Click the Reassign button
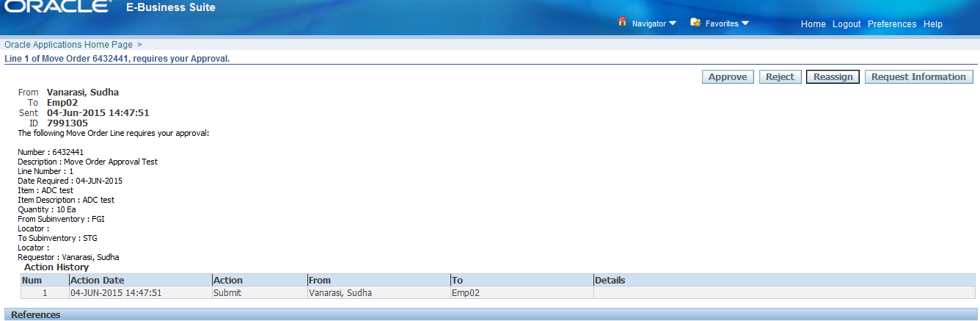980x321 pixels. point(833,77)
